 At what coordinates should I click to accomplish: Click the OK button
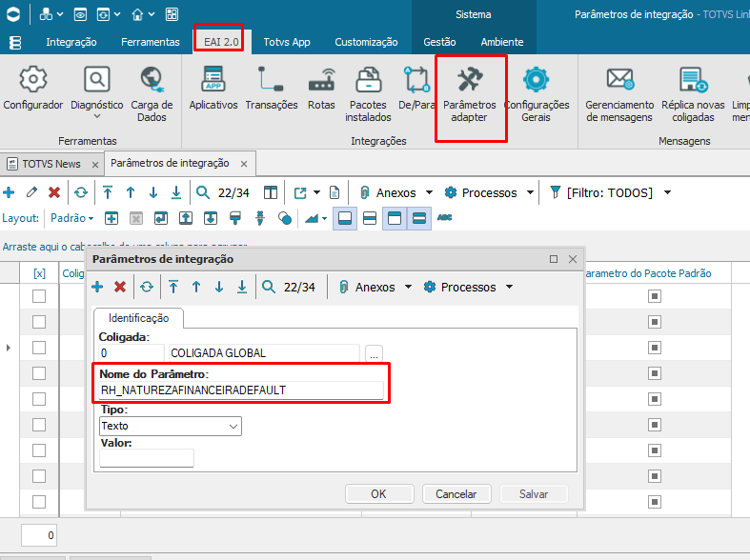point(379,493)
